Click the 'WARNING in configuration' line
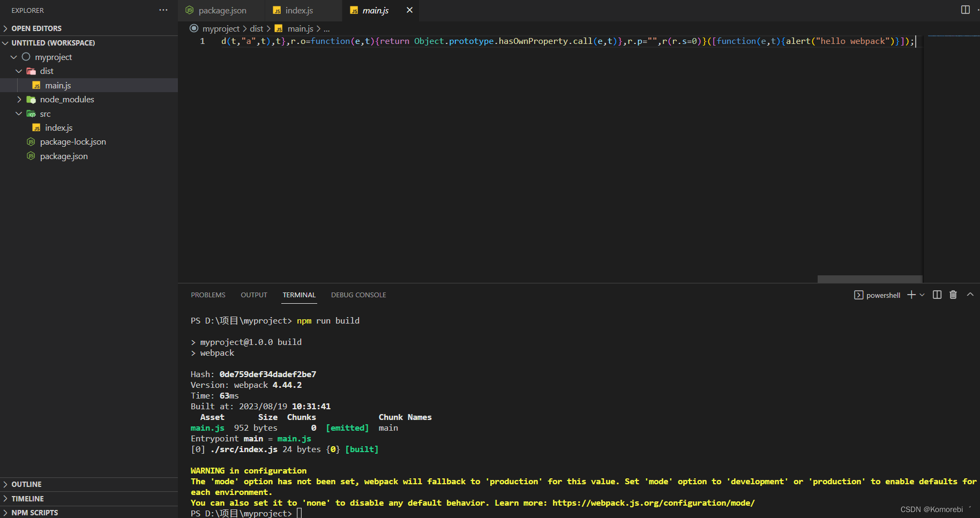980x518 pixels. 249,471
